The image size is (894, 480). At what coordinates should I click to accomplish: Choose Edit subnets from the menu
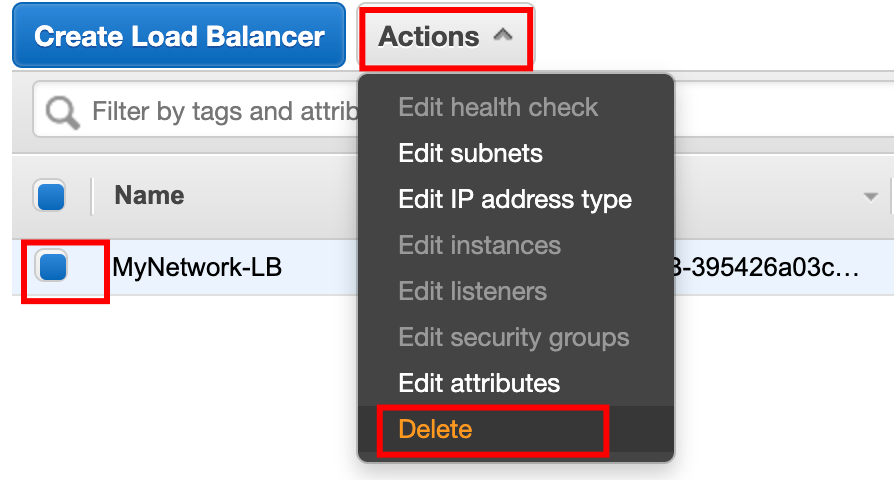coord(470,153)
